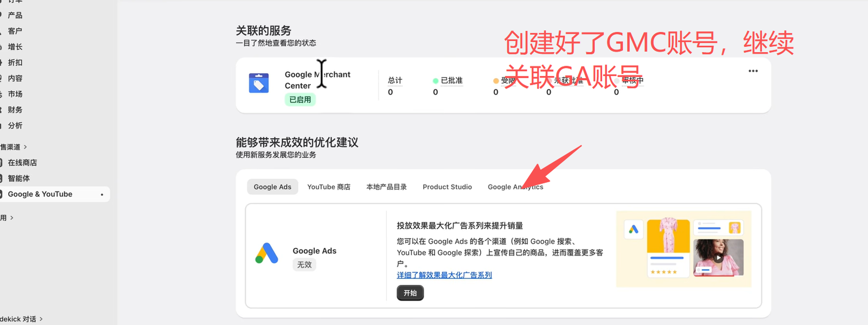This screenshot has height=325, width=868.
Task: Open 详细了解效果最大化广告系列 link
Action: coord(444,275)
